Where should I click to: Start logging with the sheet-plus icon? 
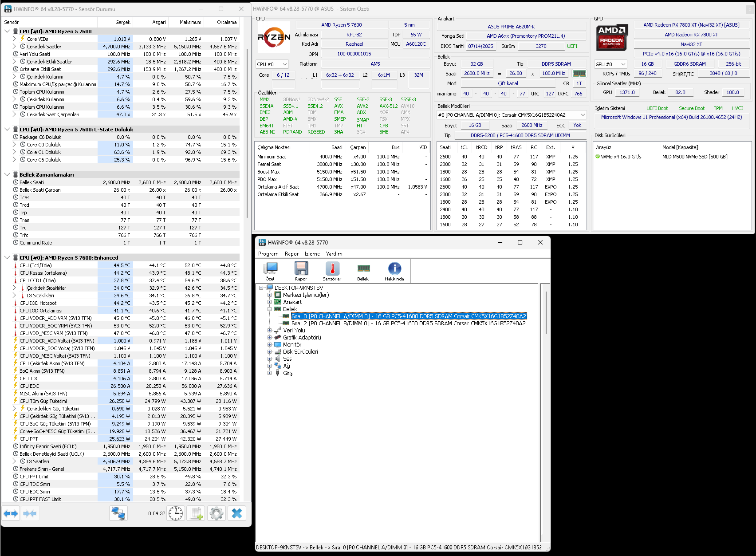tap(196, 513)
